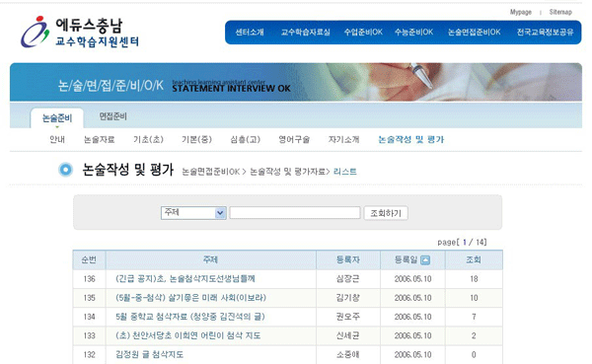Select the 영어구술 submenu item
This screenshot has width=592, height=364.
point(294,140)
